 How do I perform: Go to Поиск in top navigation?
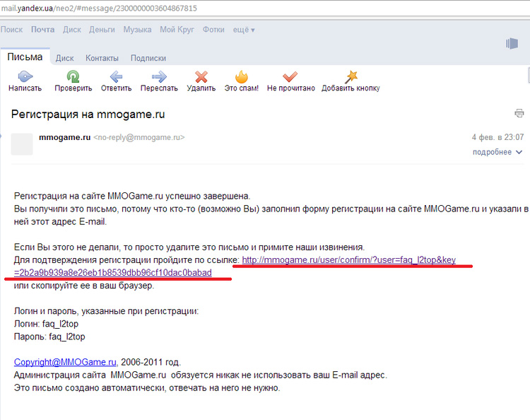point(12,30)
